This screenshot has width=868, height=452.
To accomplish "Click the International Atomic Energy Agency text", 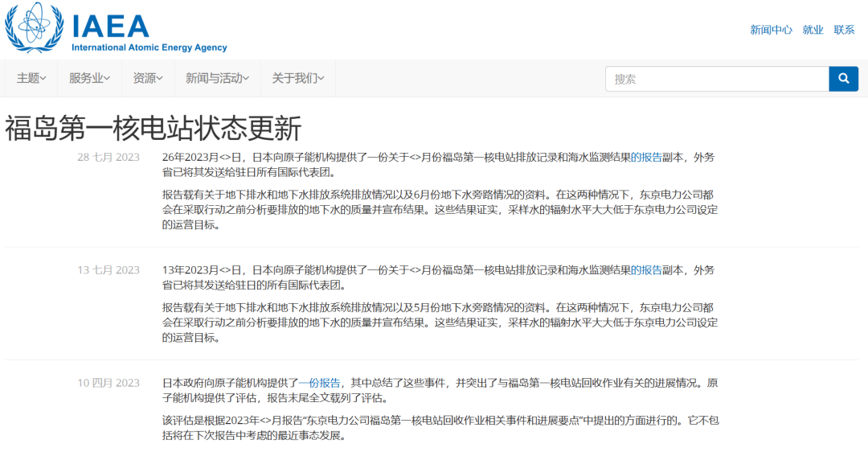I will (x=149, y=47).
